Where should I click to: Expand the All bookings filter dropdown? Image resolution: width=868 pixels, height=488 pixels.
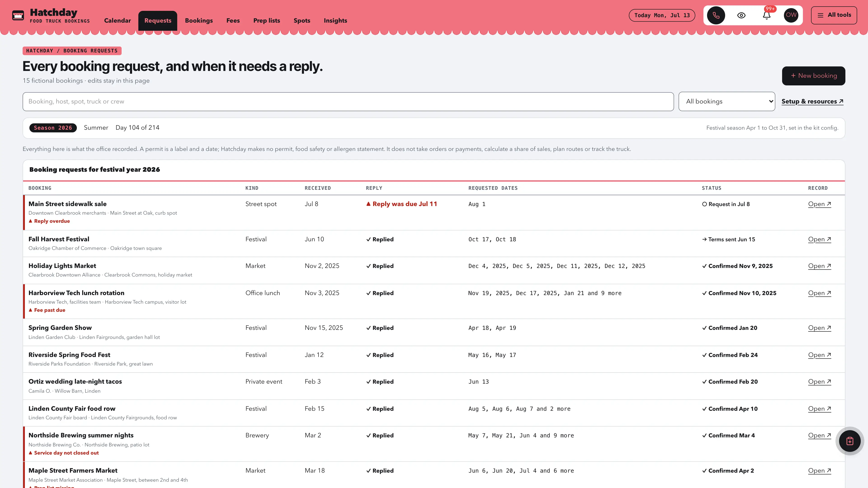click(726, 101)
